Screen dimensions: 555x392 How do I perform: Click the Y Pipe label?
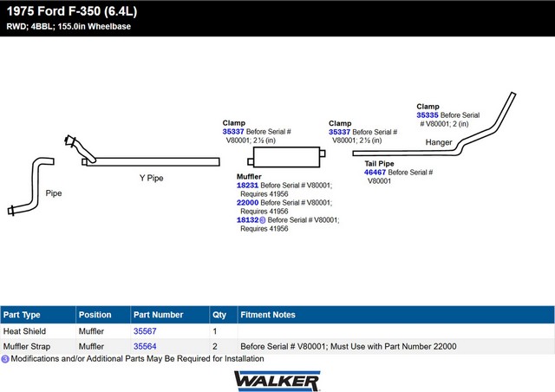(x=151, y=178)
